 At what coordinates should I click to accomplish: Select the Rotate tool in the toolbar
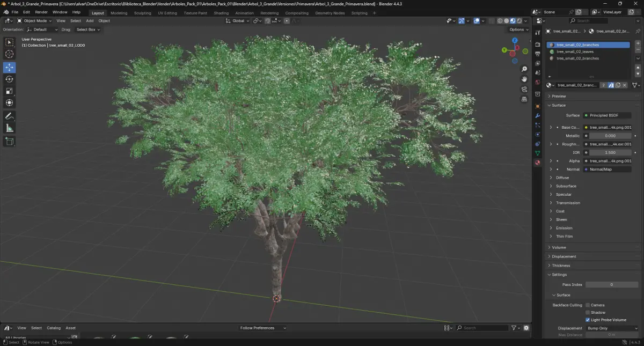[10, 79]
